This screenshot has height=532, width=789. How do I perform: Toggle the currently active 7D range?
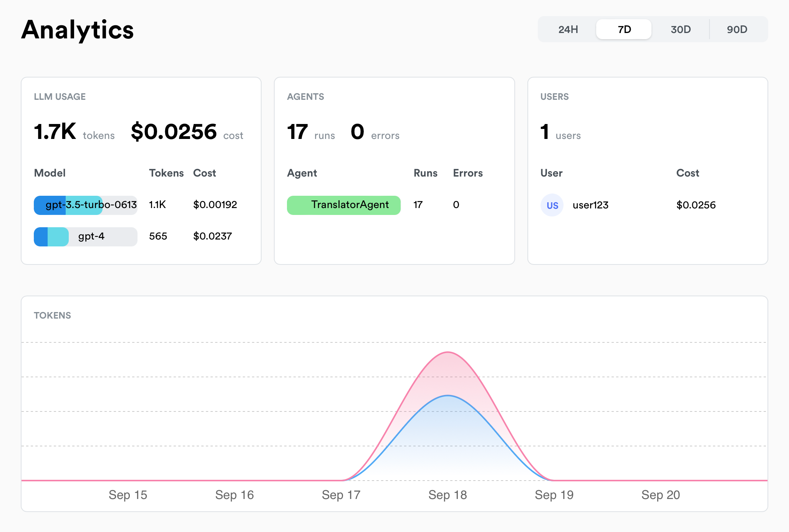coord(623,29)
